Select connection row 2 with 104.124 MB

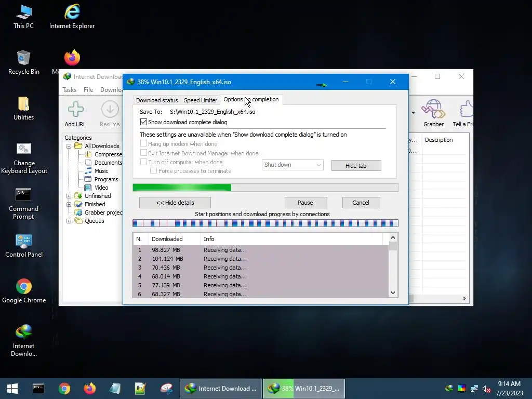click(261, 259)
